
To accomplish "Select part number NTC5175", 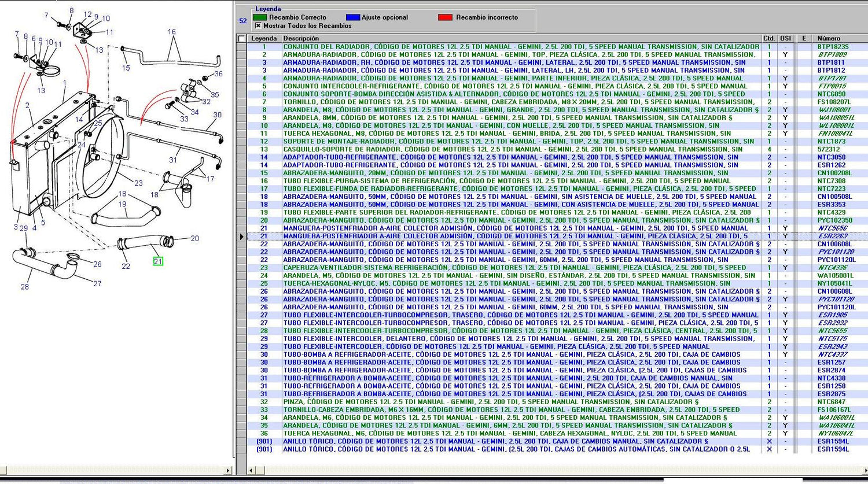I will pyautogui.click(x=833, y=339).
